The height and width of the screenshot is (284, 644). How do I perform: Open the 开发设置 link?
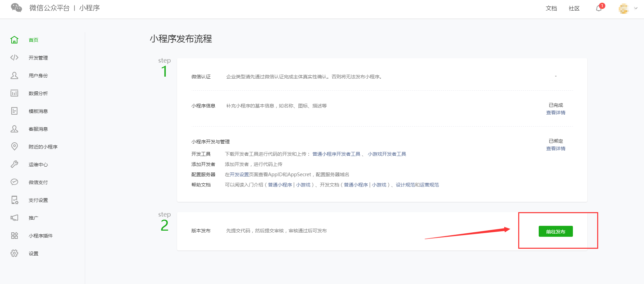(x=239, y=175)
